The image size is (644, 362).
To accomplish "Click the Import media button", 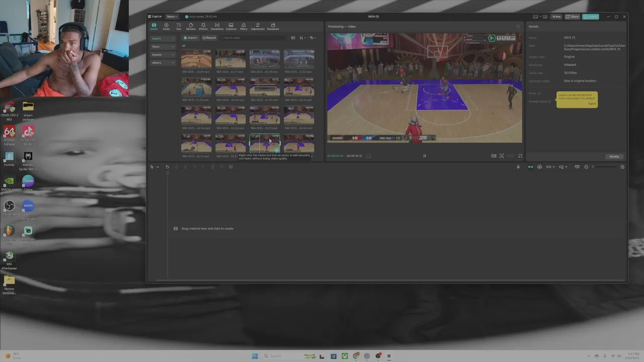I will click(x=190, y=38).
